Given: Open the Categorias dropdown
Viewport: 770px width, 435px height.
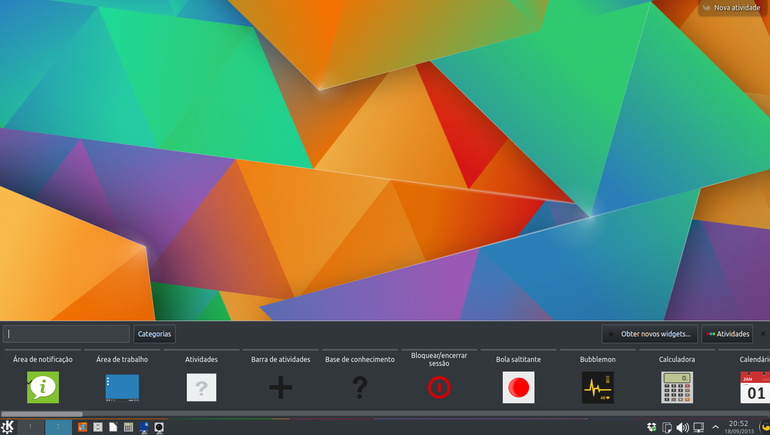Looking at the screenshot, I should point(154,334).
